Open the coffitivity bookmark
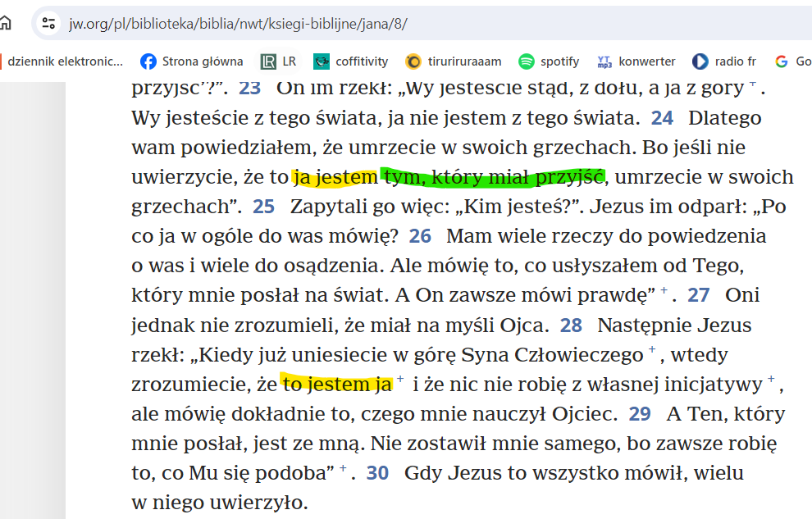Image resolution: width=812 pixels, height=519 pixels. tap(351, 61)
